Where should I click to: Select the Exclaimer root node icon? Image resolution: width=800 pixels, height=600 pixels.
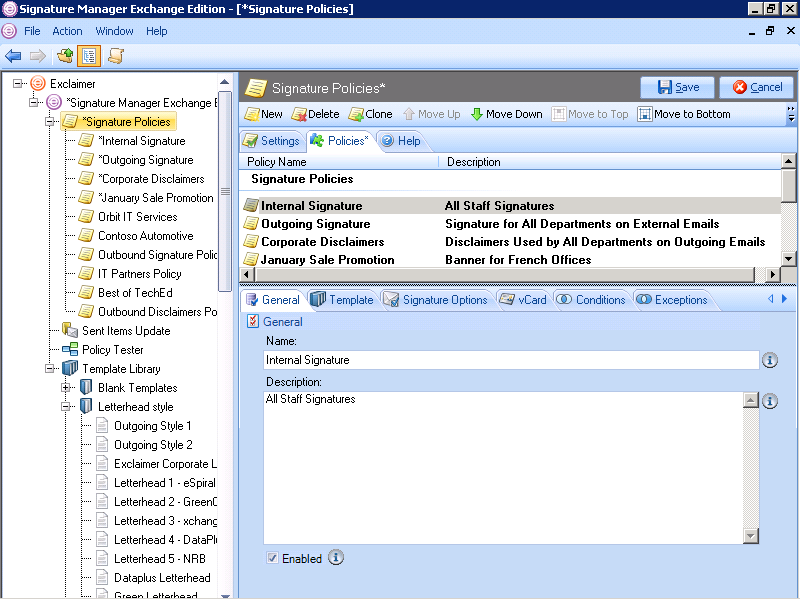tap(38, 83)
